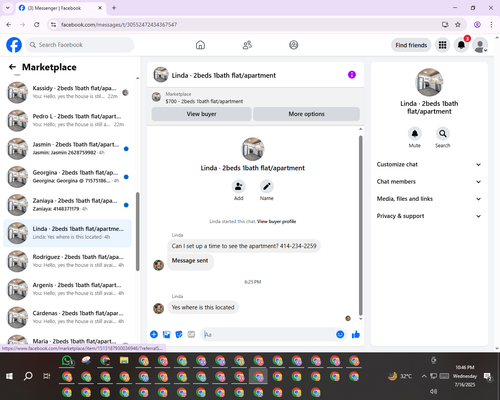
Task: Click the Search Facebook field
Action: pos(80,45)
